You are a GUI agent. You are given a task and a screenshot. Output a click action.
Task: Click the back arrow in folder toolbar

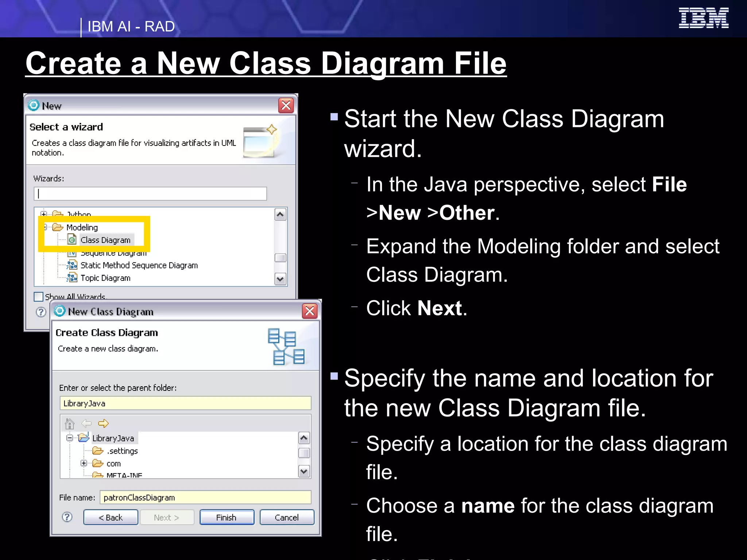click(86, 423)
